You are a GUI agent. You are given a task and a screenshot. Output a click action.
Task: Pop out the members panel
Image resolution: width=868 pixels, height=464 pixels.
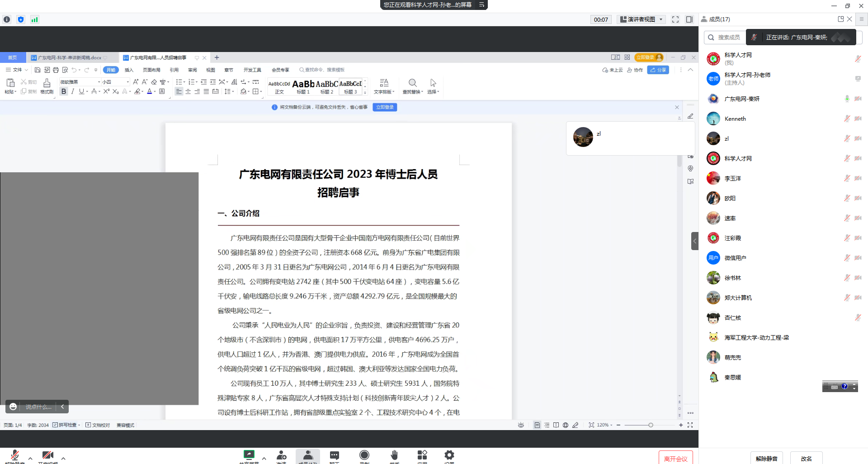click(841, 19)
